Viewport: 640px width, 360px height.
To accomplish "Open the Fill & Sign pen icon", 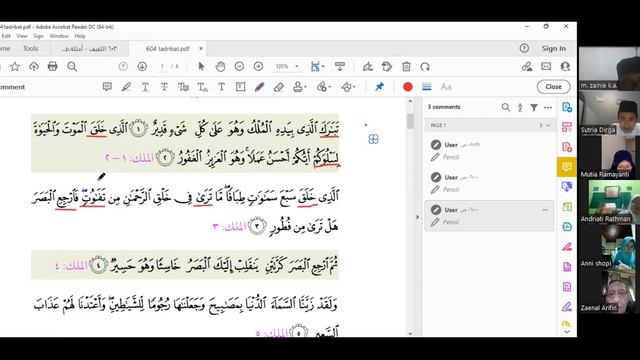I will [367, 67].
